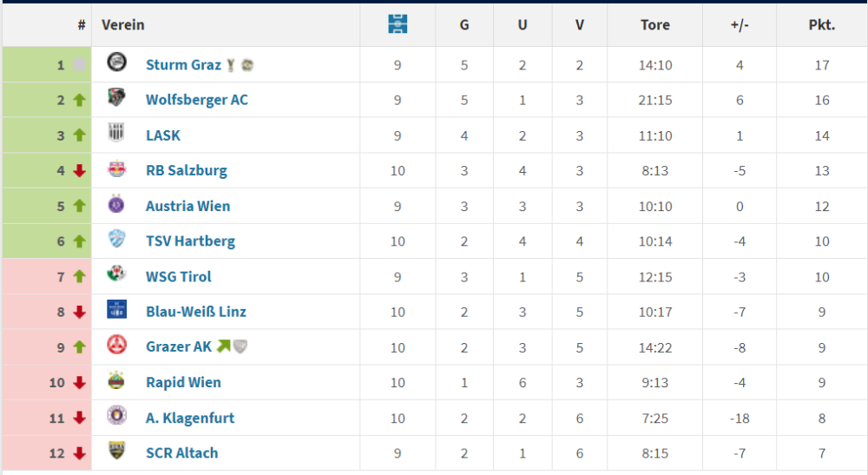Click the RB Salzburg club logo
This screenshot has height=475, width=868.
coord(117,169)
